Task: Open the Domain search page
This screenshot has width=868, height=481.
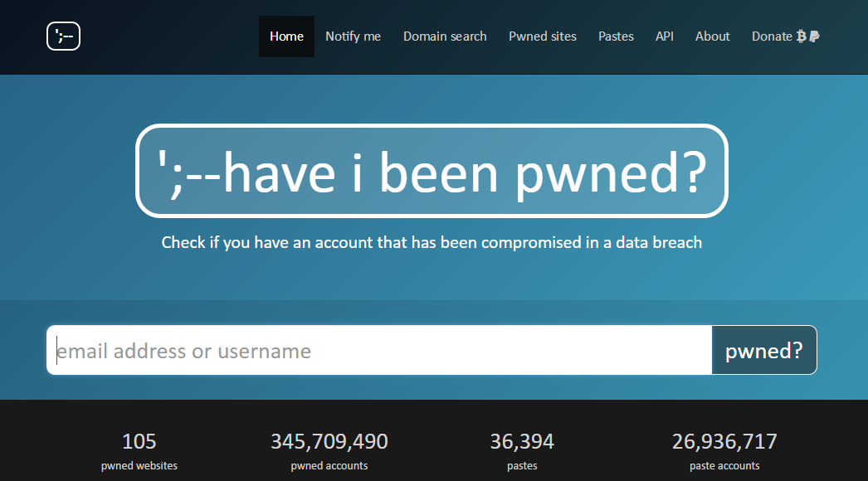Action: 445,36
